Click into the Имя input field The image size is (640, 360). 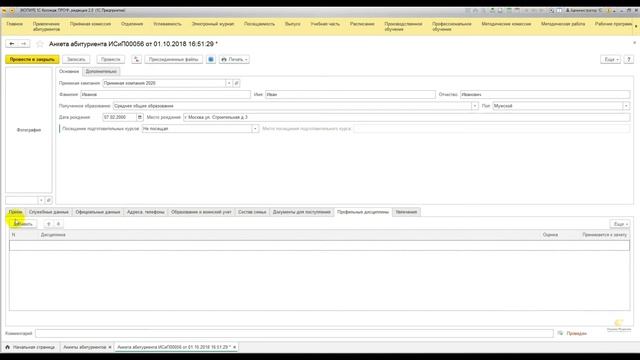350,95
